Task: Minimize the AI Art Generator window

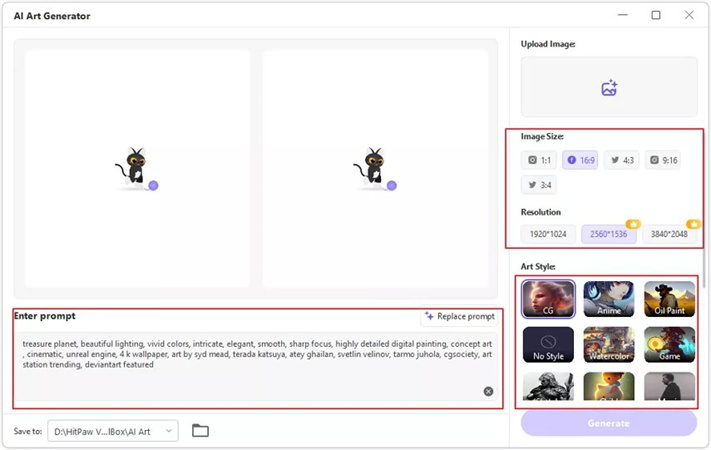Action: (x=623, y=15)
